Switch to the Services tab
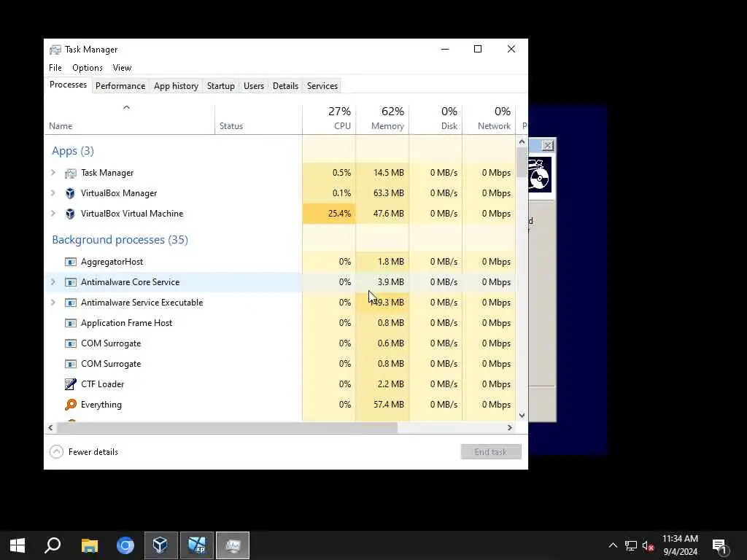Viewport: 747px width, 560px height. click(322, 86)
